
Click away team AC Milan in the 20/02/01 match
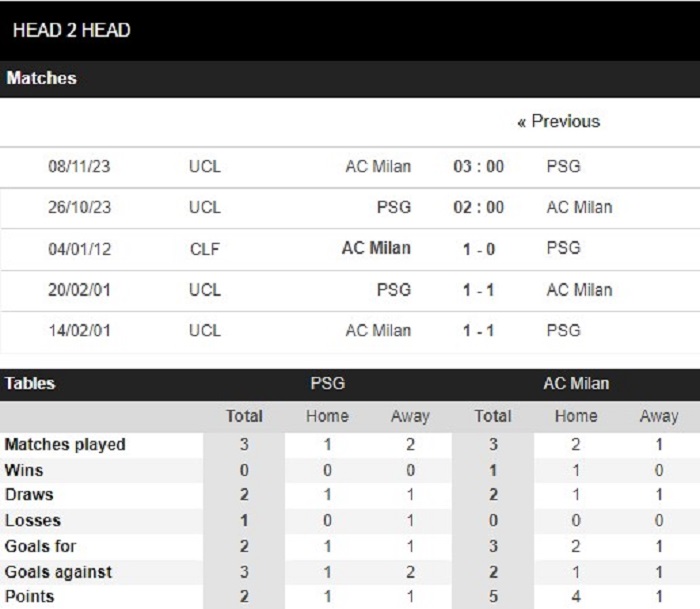click(x=579, y=290)
